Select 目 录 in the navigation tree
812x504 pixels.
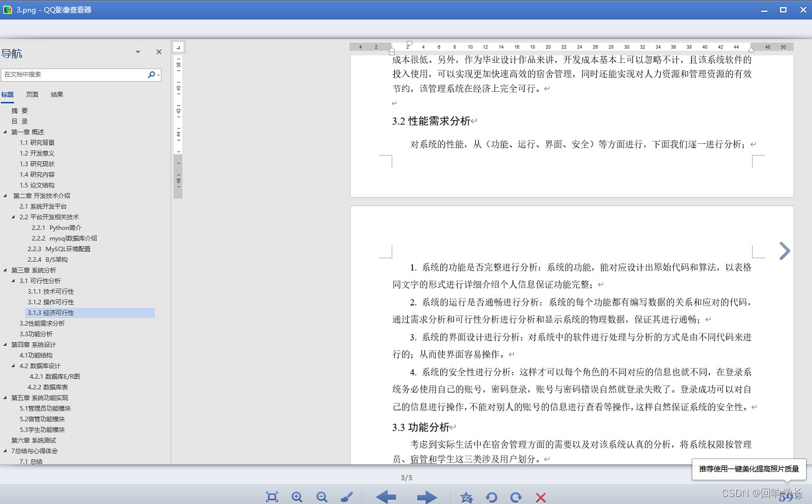[x=20, y=121]
